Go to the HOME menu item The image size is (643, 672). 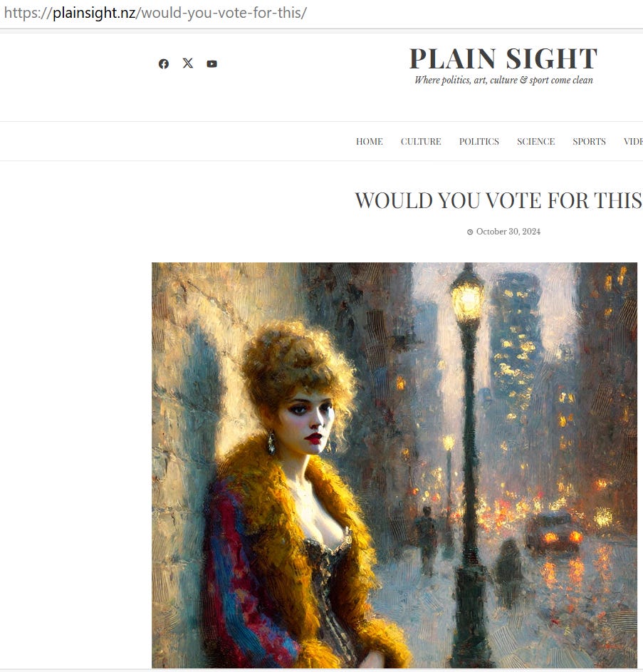click(370, 141)
